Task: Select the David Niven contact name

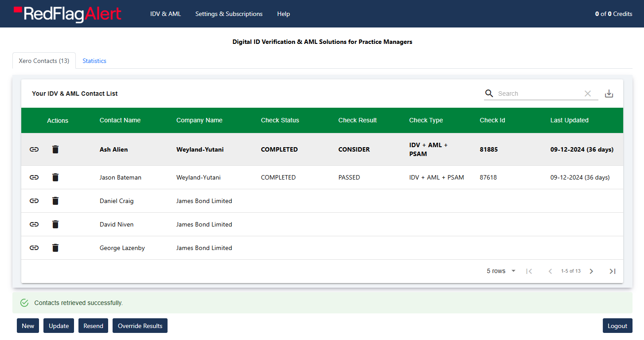Action: coord(117,224)
